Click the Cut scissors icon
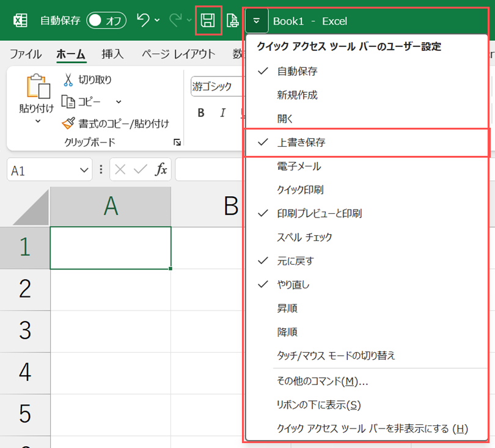This screenshot has height=448, width=495. pyautogui.click(x=68, y=79)
